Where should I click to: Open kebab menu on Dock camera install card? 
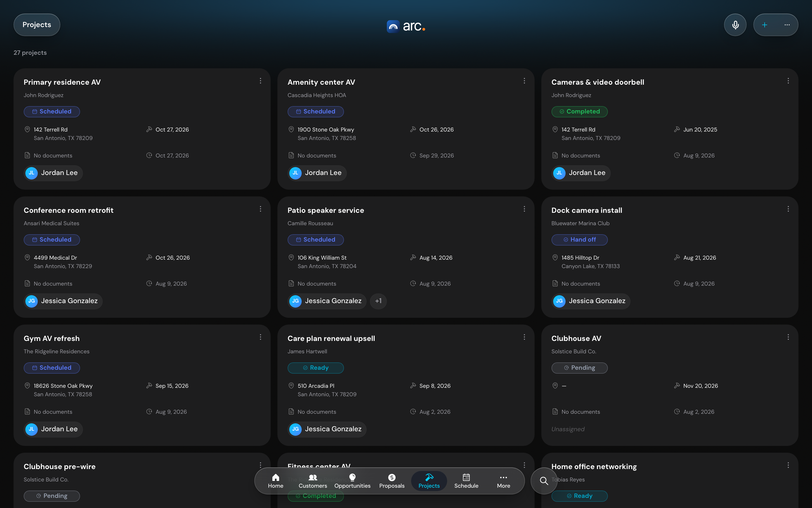click(788, 209)
